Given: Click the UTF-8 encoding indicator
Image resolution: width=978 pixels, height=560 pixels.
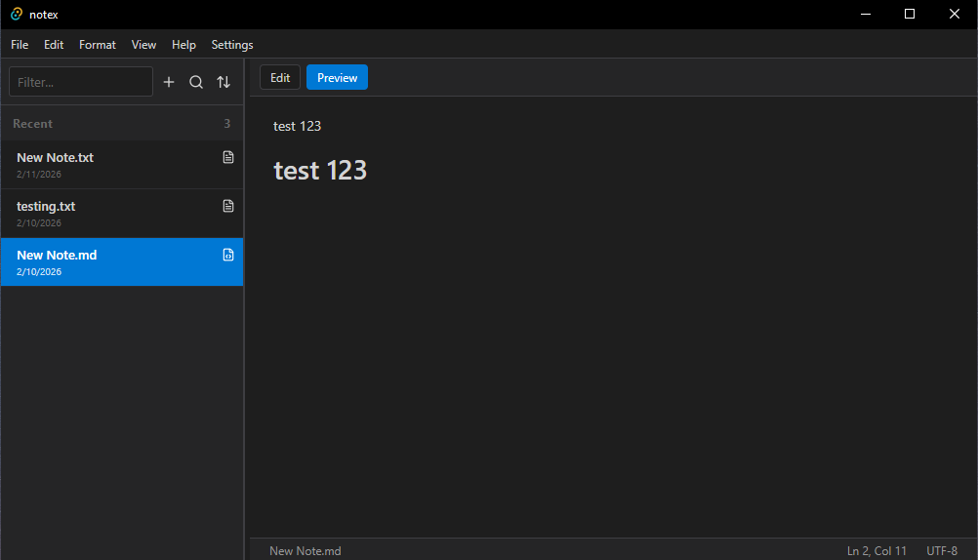Looking at the screenshot, I should pyautogui.click(x=941, y=551).
